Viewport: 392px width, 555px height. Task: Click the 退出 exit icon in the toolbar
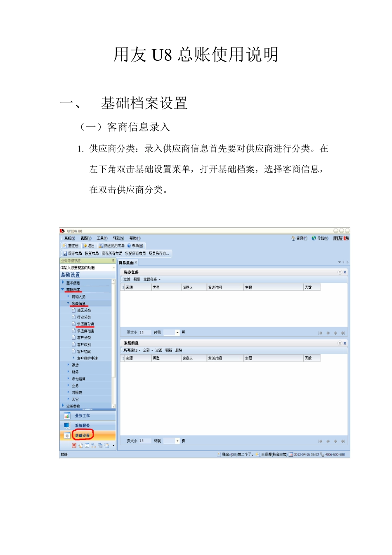(85, 246)
